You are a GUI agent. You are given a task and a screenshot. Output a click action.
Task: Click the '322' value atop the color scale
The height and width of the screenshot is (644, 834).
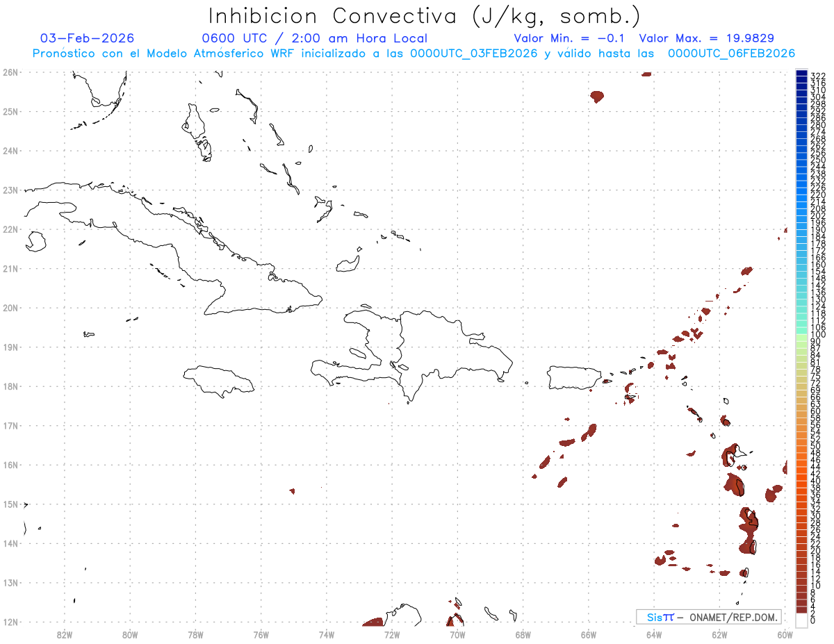[x=818, y=76]
